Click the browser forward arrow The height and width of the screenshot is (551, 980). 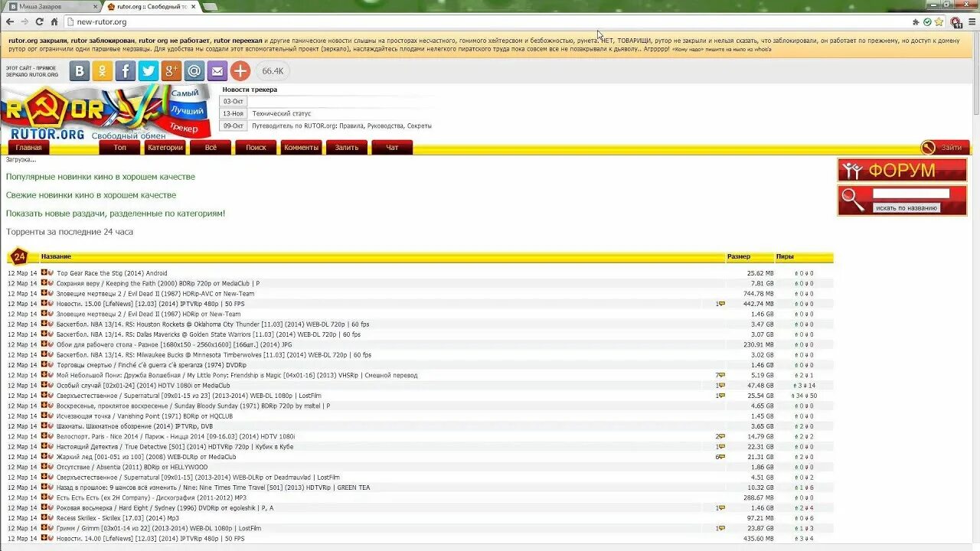(24, 21)
